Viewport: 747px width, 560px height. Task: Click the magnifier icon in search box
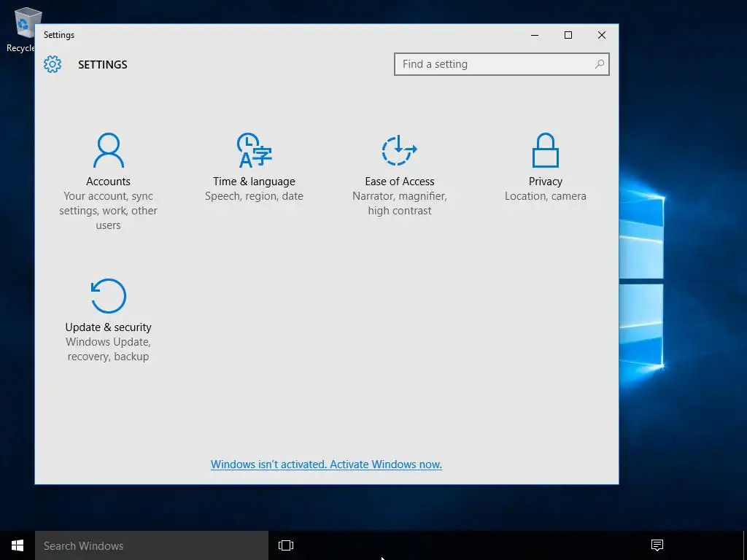pos(600,64)
